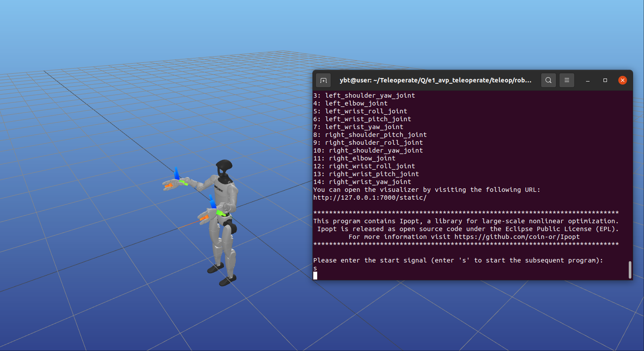Click the terminal search magnifier icon
Viewport: 644px width, 351px height.
point(549,80)
